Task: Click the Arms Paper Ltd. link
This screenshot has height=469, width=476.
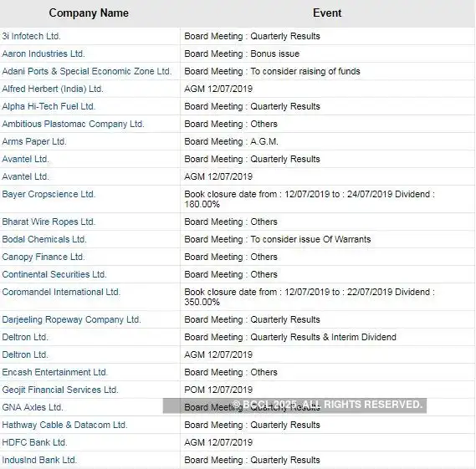Action: pos(34,141)
